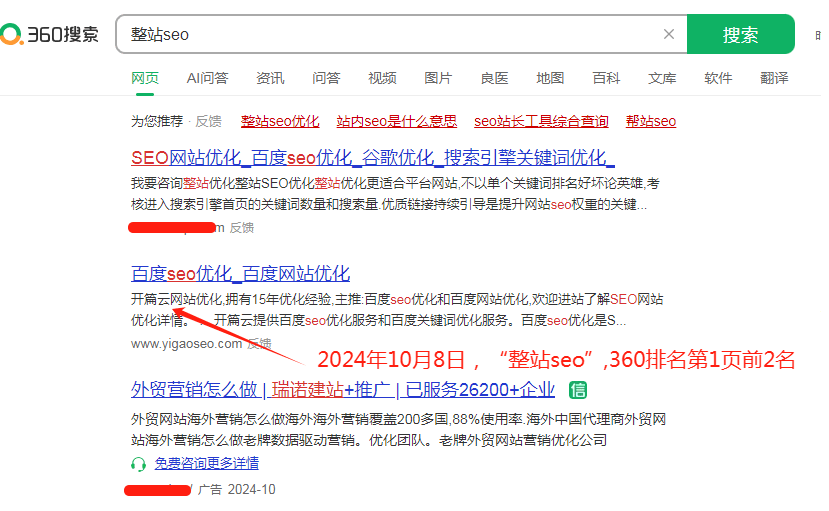The width and height of the screenshot is (829, 511).
Task: Open result SEO网站优化_百度seo优化_谷歌优化
Action: pyautogui.click(x=373, y=157)
